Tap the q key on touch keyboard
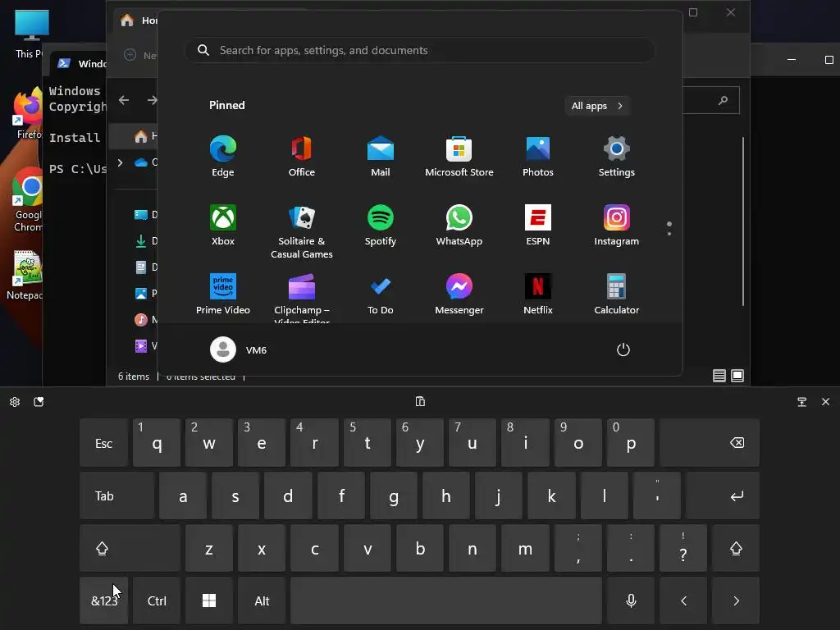 [x=157, y=443]
